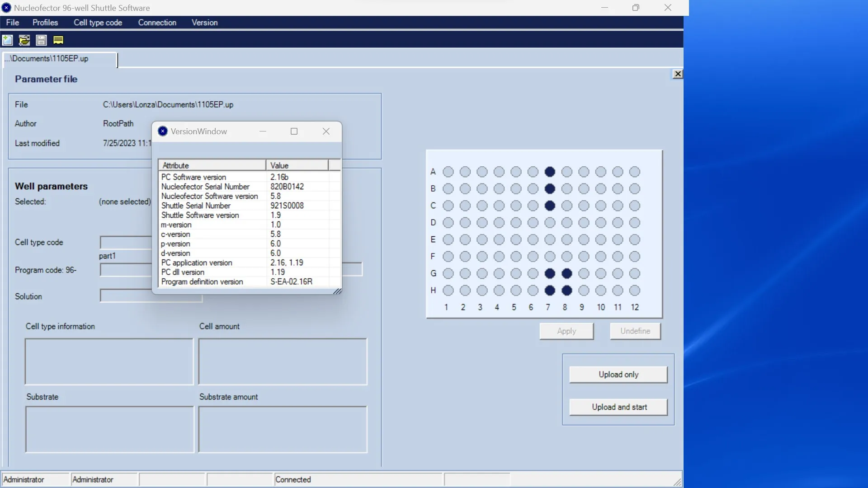Click the Cell amount text box
The width and height of the screenshot is (868, 488).
click(283, 362)
